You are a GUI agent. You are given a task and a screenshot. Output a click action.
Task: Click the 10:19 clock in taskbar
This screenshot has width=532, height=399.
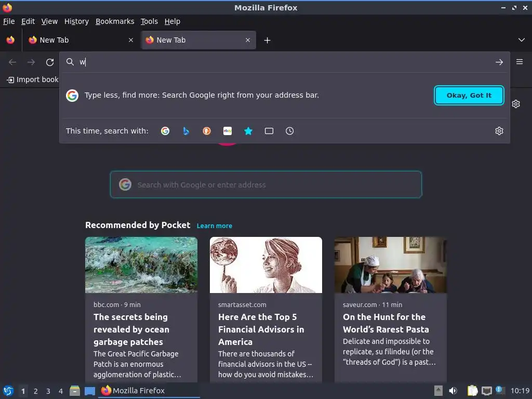(520, 391)
